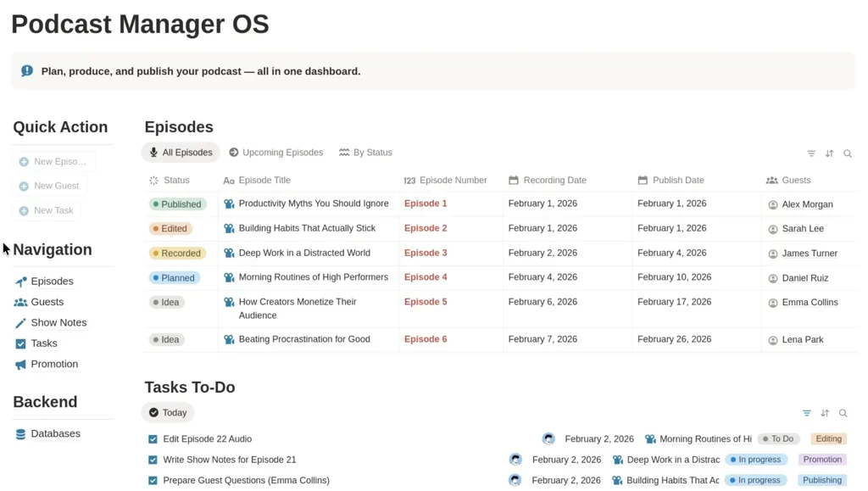Switch to the By Status view tab
The width and height of the screenshot is (868, 491).
365,153
